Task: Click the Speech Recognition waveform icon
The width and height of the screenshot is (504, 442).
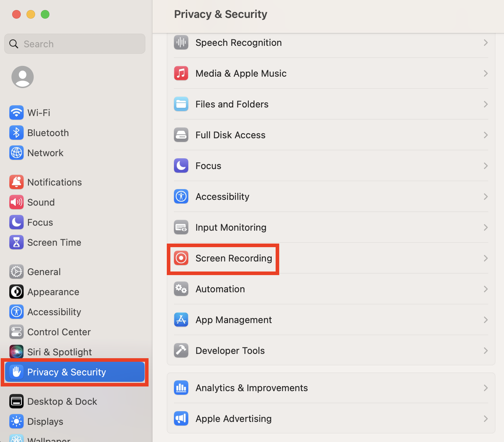Action: (181, 43)
